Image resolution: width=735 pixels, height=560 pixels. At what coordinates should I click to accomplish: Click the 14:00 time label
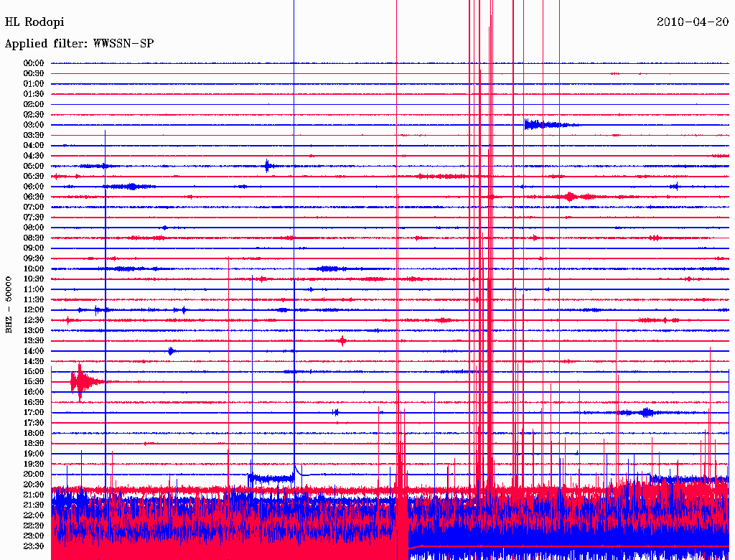[34, 351]
